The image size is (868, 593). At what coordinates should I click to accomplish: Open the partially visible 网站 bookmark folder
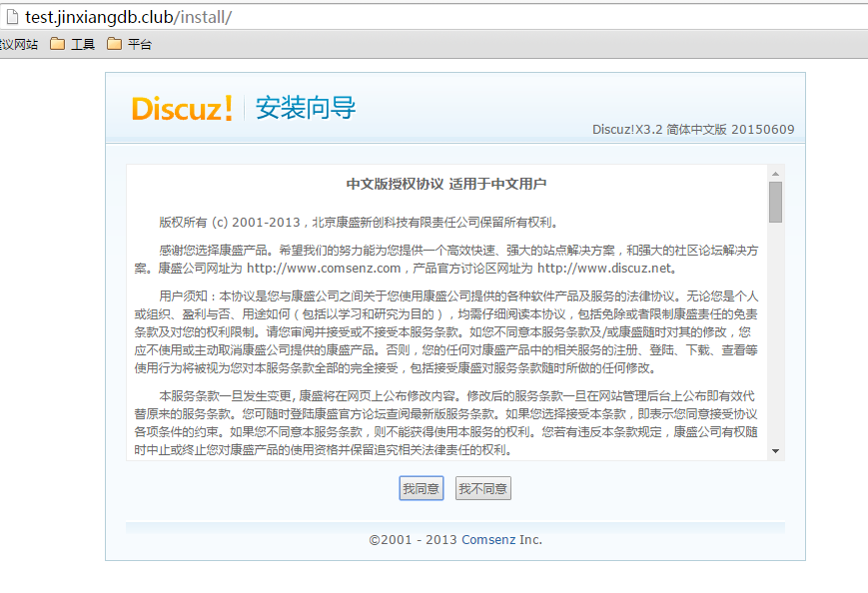(18, 44)
